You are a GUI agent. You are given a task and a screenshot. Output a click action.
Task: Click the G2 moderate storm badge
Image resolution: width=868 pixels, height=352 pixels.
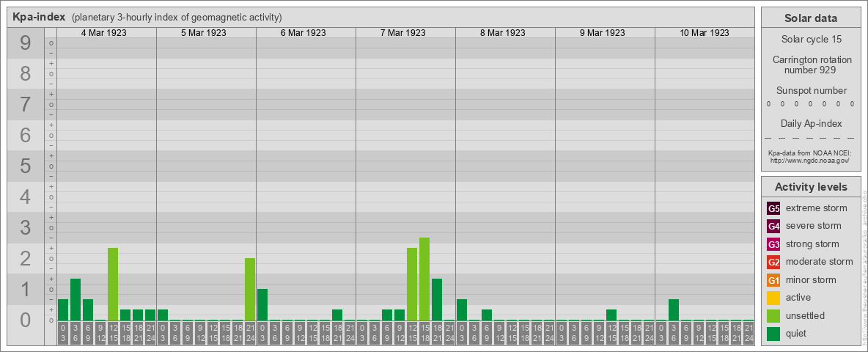(x=773, y=262)
